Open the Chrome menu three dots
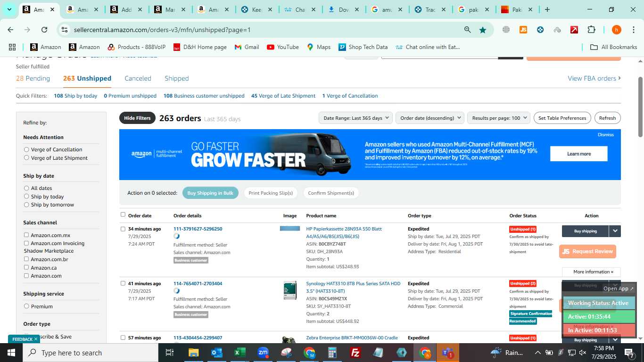The width and height of the screenshot is (644, 362). (633, 30)
